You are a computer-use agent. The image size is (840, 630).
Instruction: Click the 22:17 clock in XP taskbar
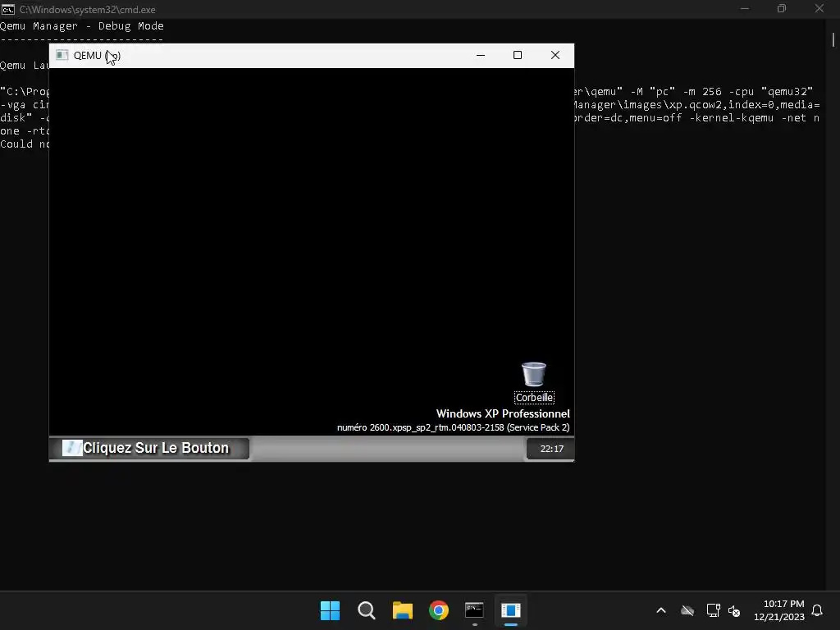551,449
